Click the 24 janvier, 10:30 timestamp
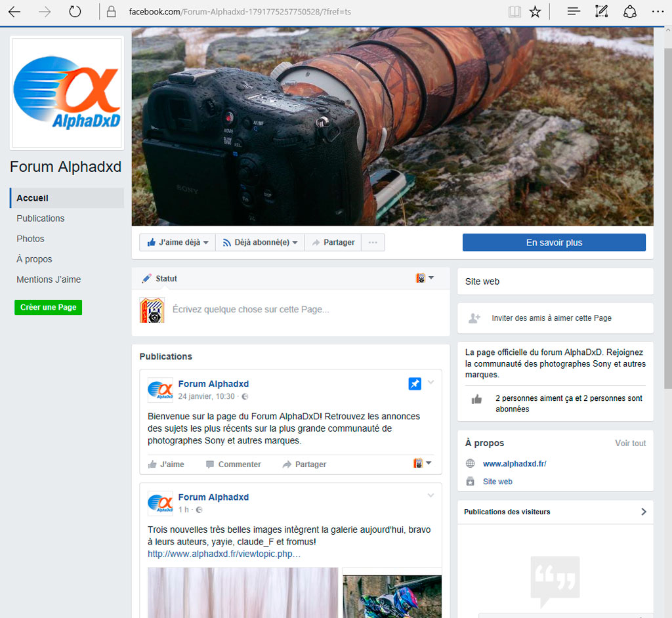The width and height of the screenshot is (672, 618). pos(207,396)
